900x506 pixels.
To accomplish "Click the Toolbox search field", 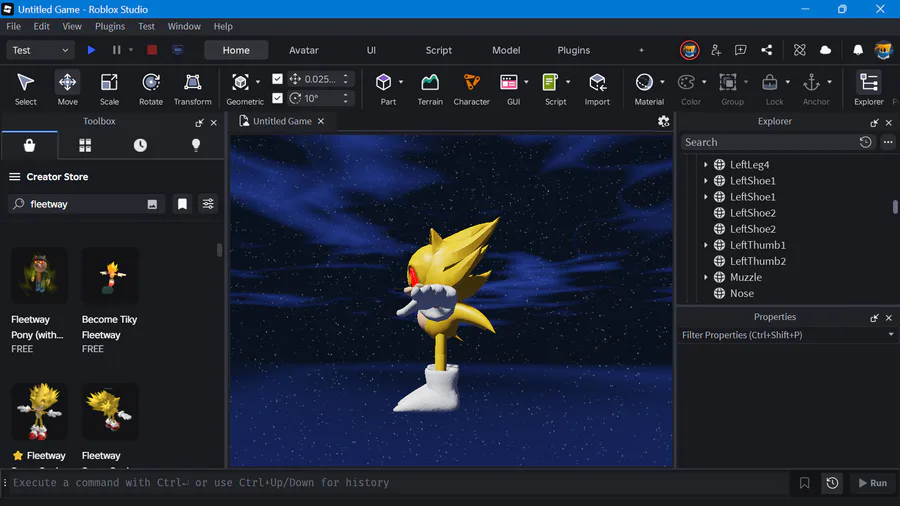I will pos(86,204).
